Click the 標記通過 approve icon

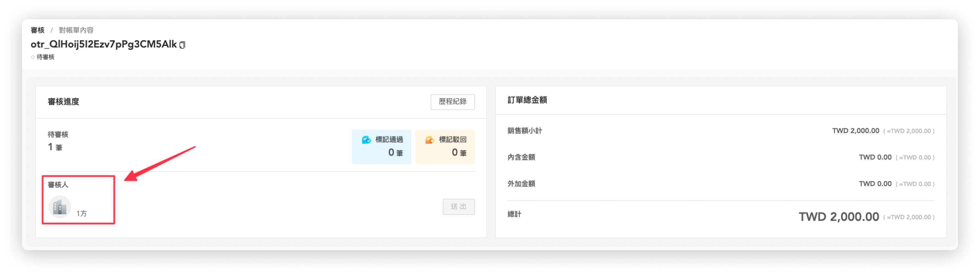[x=366, y=140]
